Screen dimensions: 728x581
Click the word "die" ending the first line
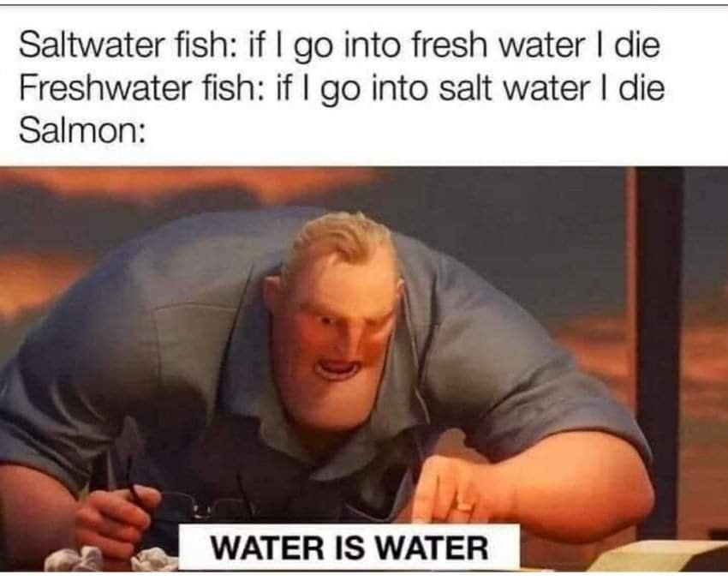[x=637, y=45]
